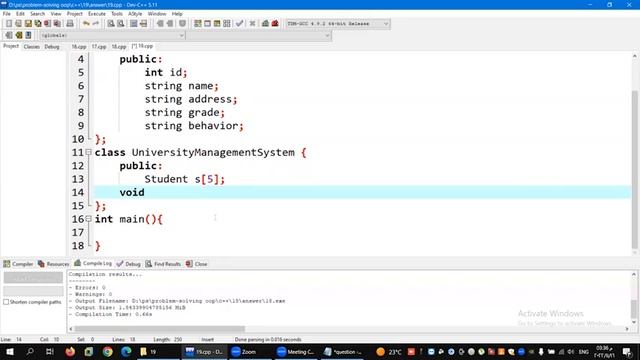Viewport: 640px width, 360px height.
Task: Click the 'Student s[5];' code line
Action: 184,179
